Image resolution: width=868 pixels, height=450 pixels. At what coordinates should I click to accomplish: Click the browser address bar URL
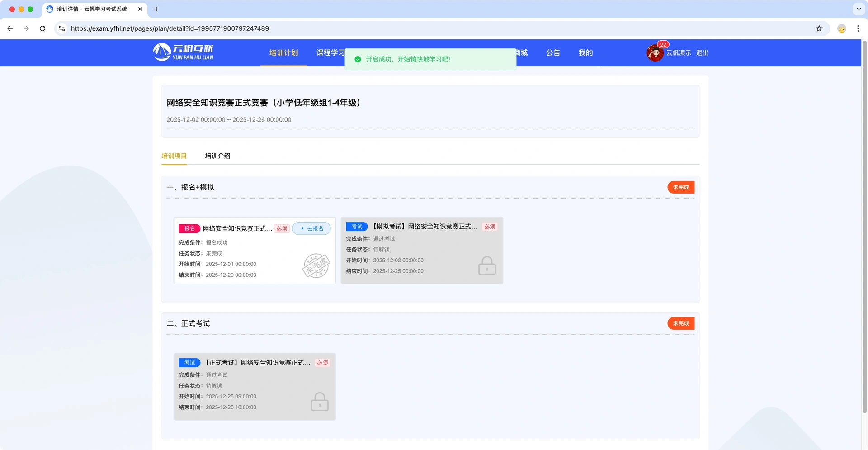coord(170,28)
